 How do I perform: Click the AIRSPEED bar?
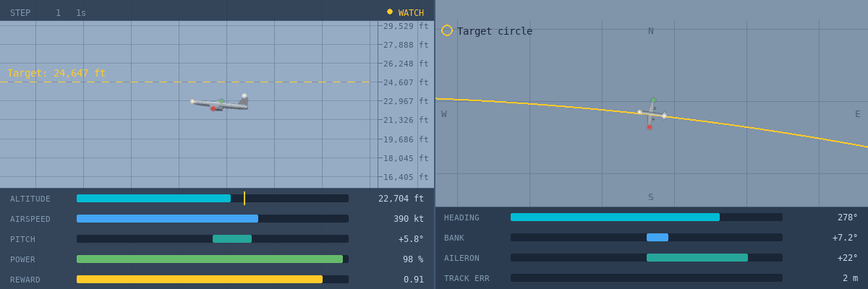[213, 218]
